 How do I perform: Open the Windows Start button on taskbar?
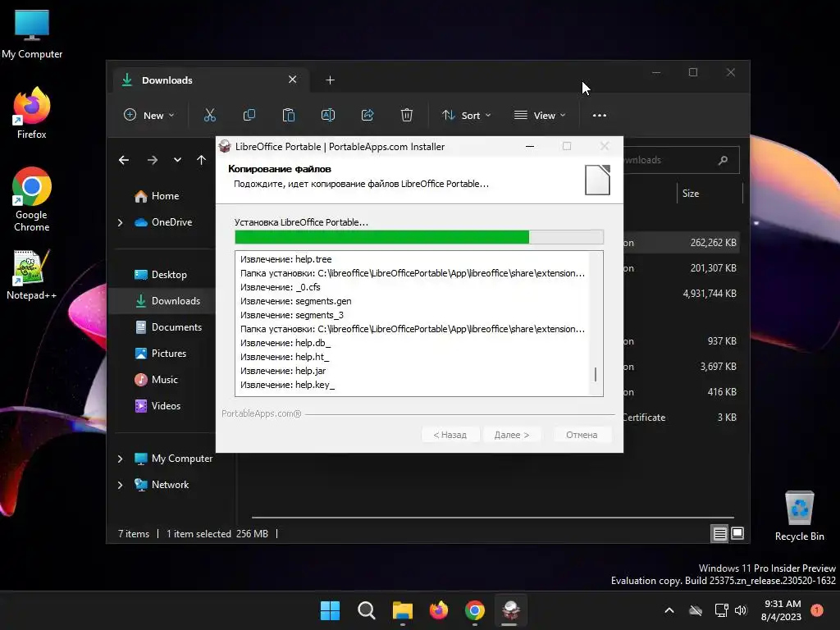point(330,610)
